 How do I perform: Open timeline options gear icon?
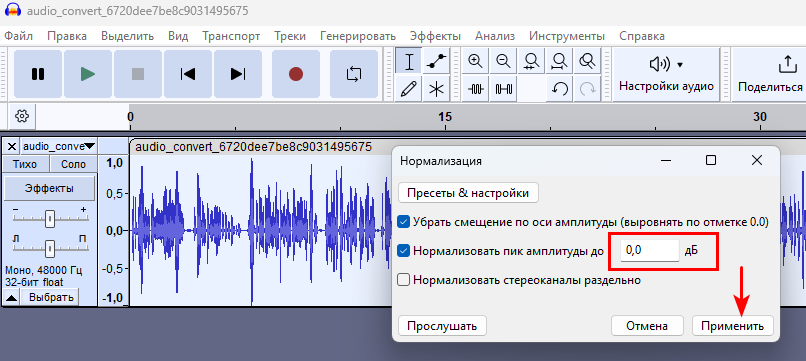coord(22,116)
